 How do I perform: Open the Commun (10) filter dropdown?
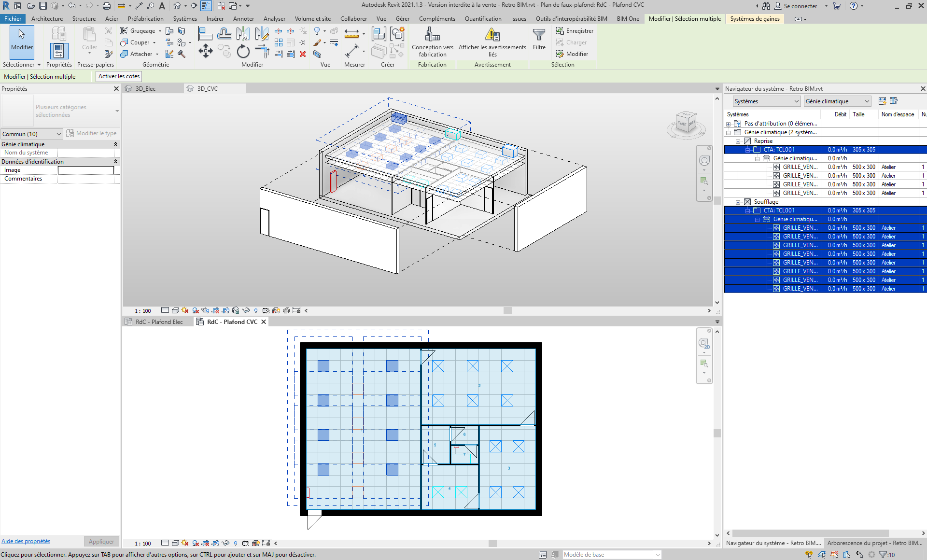(31, 134)
